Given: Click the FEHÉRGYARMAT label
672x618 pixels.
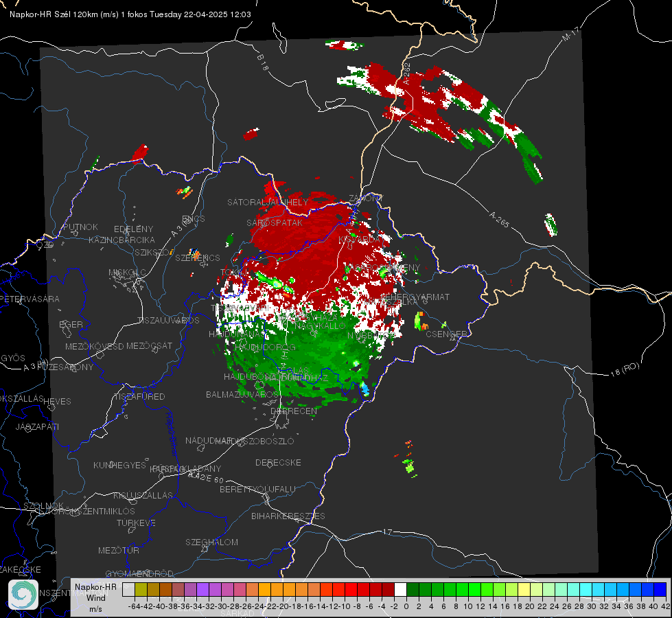Looking at the screenshot, I should coord(415,297).
